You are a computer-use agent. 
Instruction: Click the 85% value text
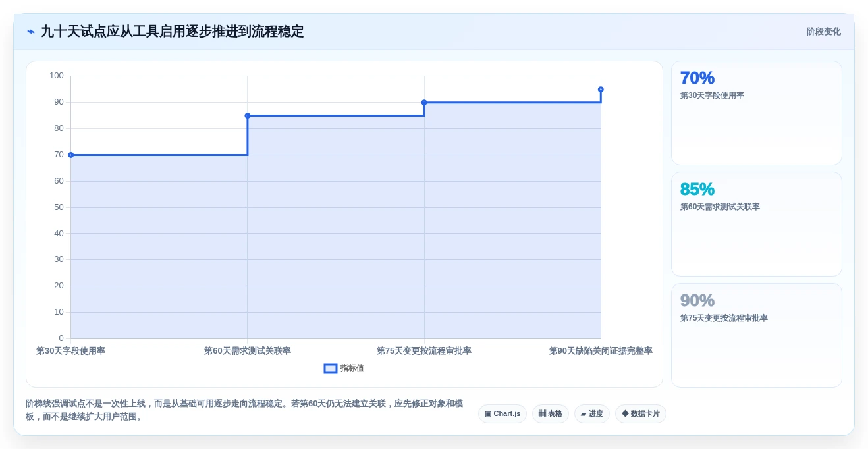click(697, 189)
